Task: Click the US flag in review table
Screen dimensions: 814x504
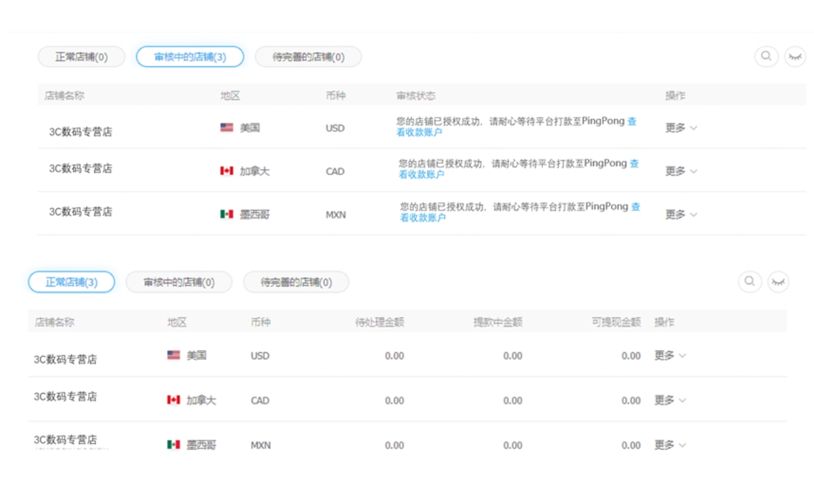Action: point(226,128)
